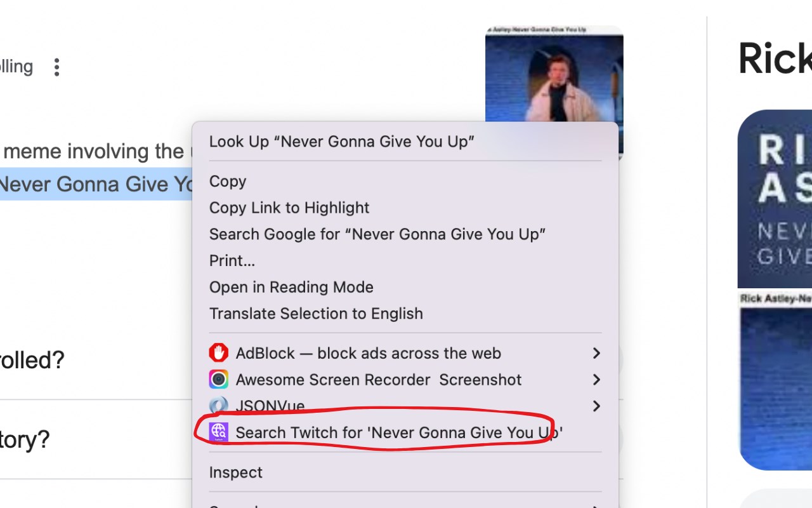
Task: Expand the Awesome Screen Recorder submenu arrow
Action: pos(596,380)
